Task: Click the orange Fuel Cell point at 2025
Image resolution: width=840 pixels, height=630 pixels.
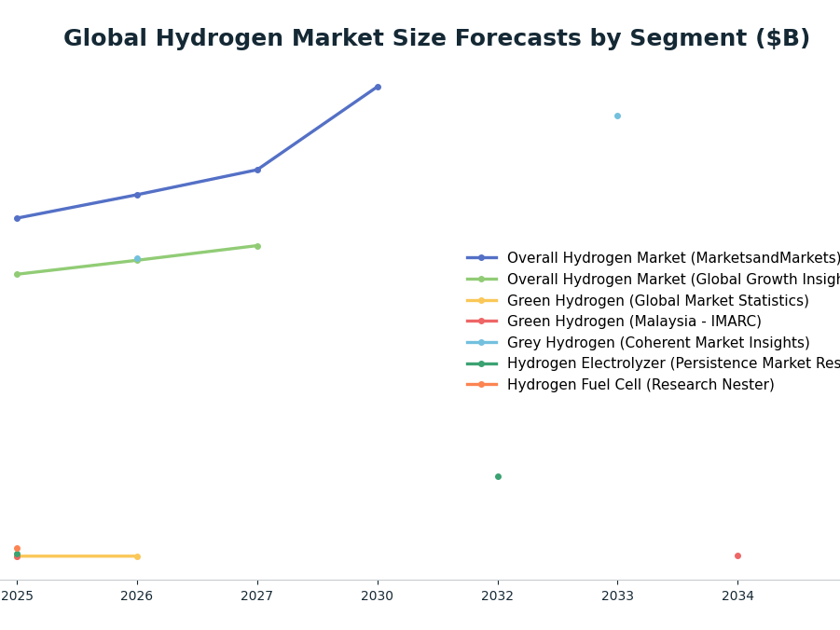Action: pos(17,549)
